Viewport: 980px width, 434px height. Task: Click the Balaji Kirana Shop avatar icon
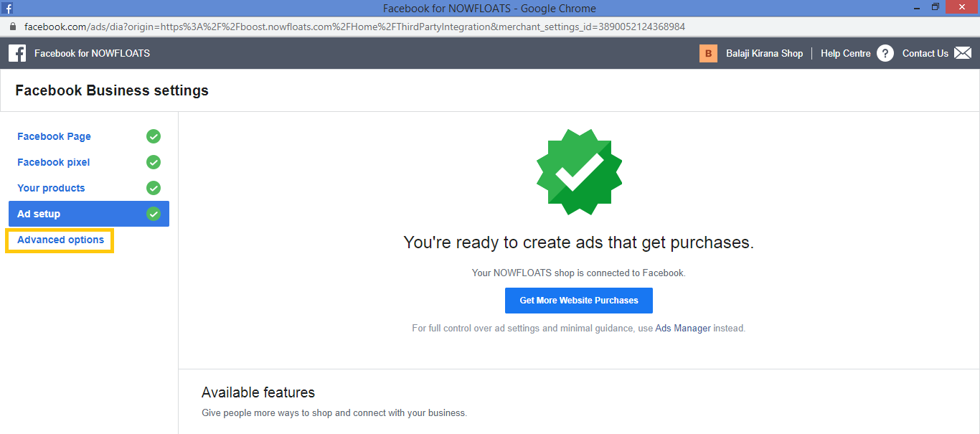(x=708, y=53)
